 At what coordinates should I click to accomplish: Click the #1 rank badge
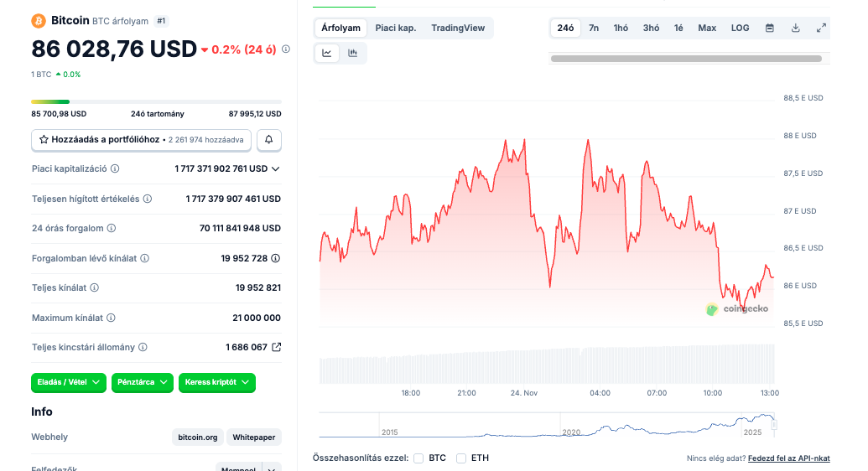(161, 21)
